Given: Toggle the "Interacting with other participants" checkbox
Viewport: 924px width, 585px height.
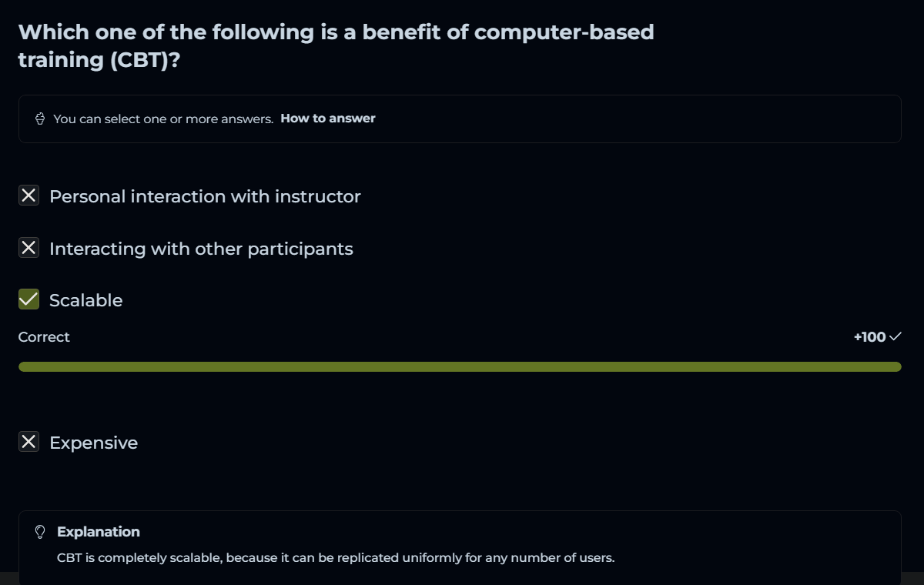Looking at the screenshot, I should pyautogui.click(x=28, y=248).
